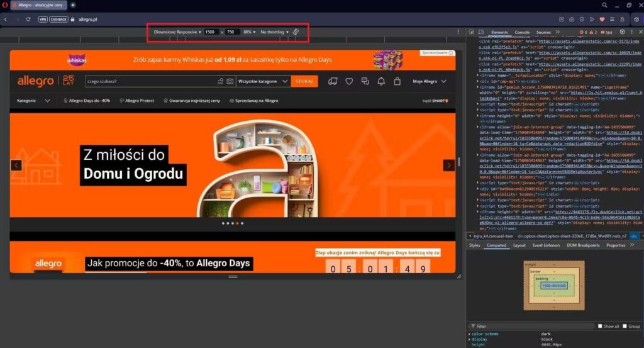Open the 88% zoom dropdown

(249, 31)
